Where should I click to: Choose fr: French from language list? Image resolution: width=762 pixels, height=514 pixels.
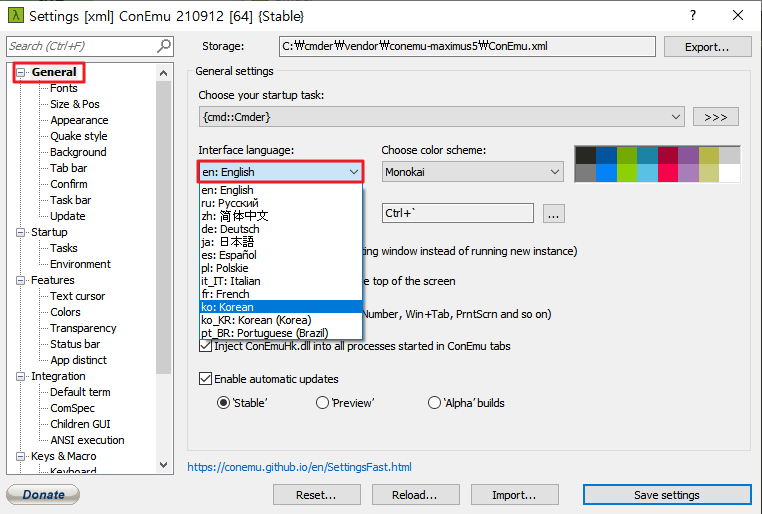[x=281, y=294]
